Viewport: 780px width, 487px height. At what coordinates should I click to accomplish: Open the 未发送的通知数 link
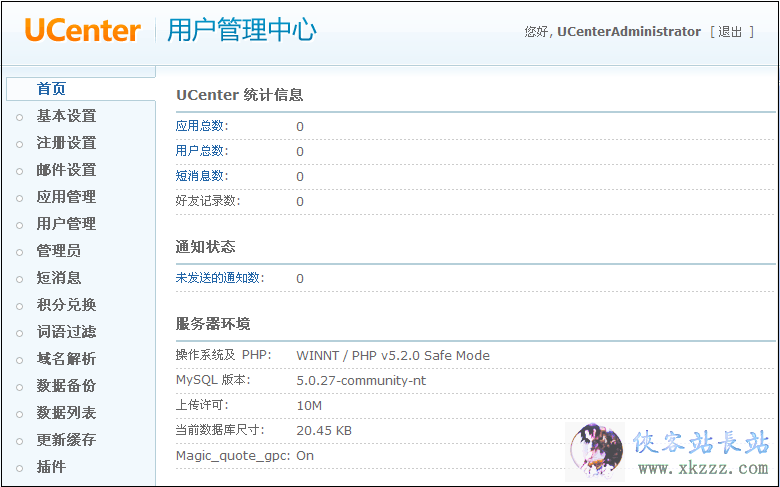click(x=218, y=278)
